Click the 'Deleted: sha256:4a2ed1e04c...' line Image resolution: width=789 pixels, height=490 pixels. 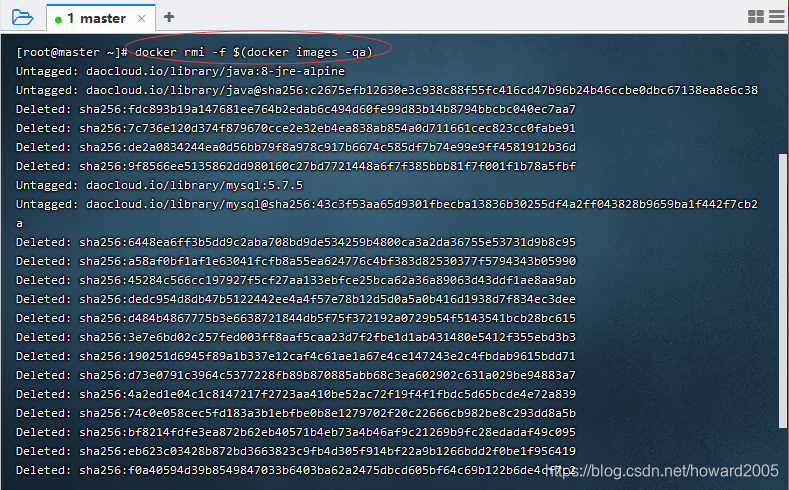point(295,394)
